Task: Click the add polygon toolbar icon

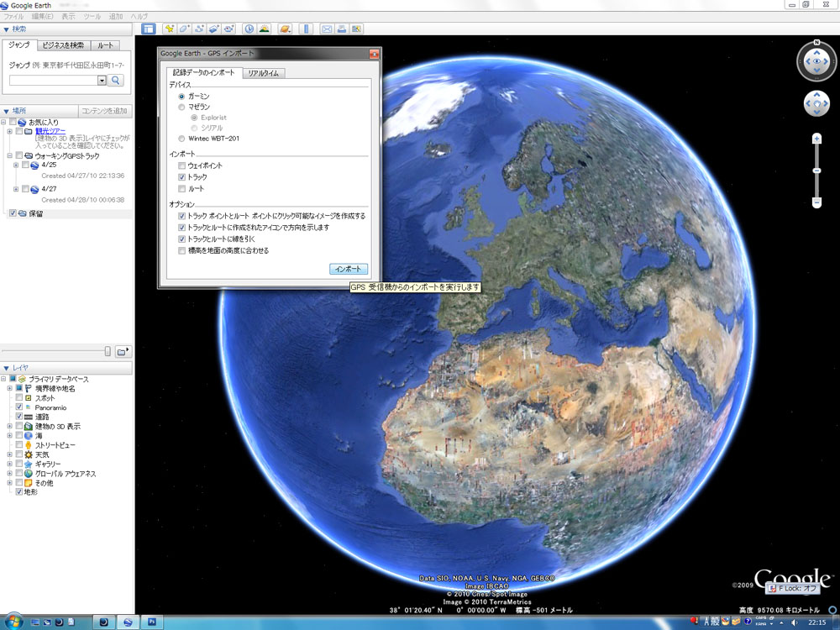Action: click(x=184, y=29)
